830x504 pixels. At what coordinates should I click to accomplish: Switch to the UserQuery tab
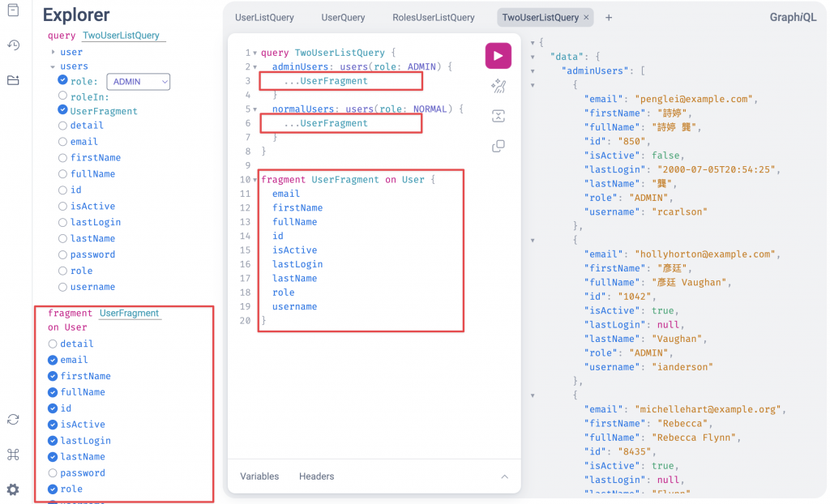(343, 18)
